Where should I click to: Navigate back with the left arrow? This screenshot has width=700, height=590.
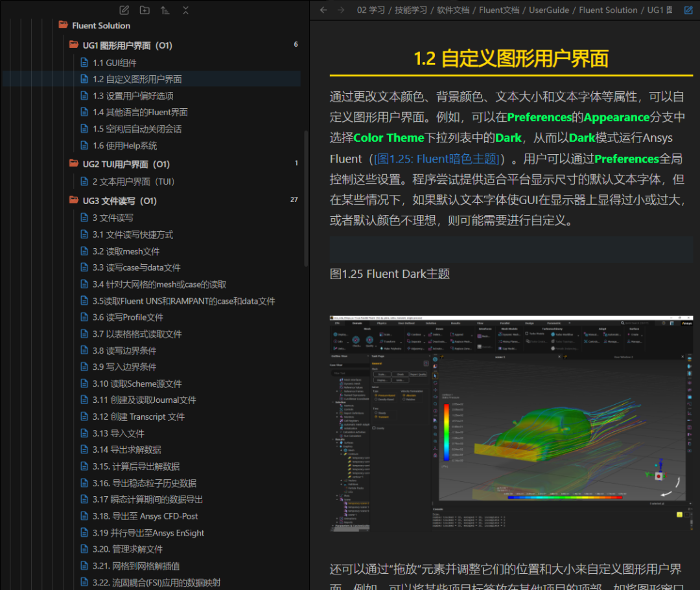click(323, 10)
